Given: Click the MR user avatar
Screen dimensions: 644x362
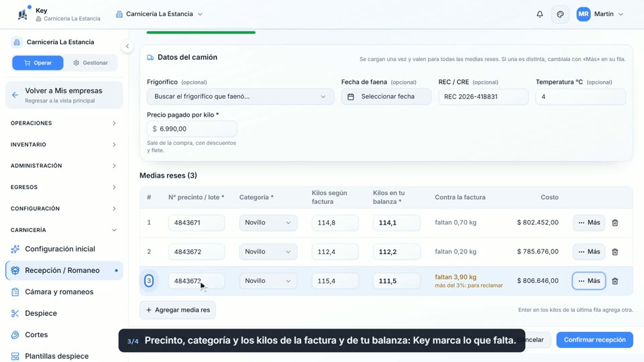Looking at the screenshot, I should (583, 14).
